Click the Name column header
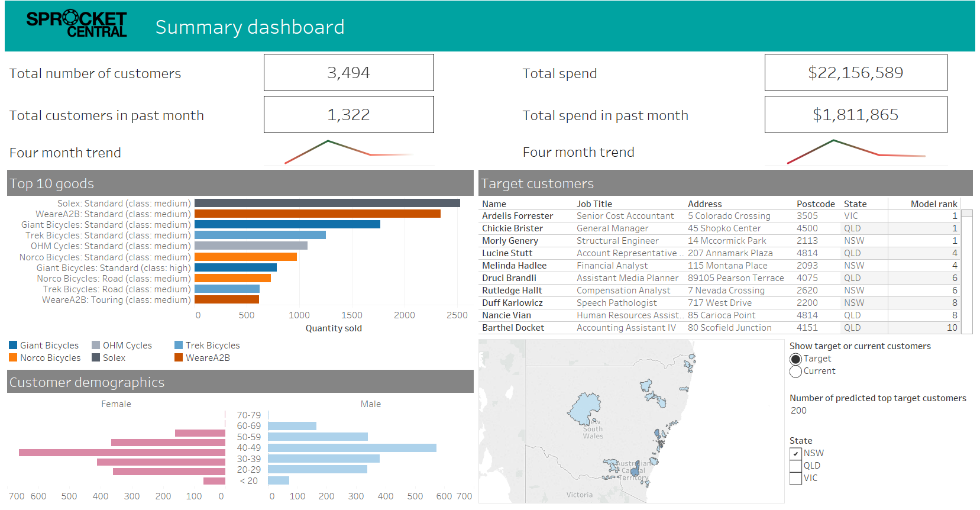 tap(494, 204)
